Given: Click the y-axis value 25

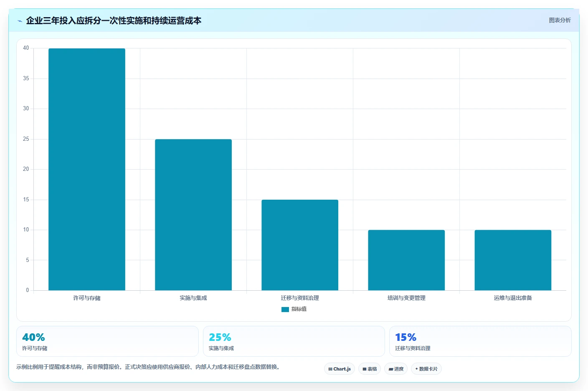Looking at the screenshot, I should [x=26, y=139].
